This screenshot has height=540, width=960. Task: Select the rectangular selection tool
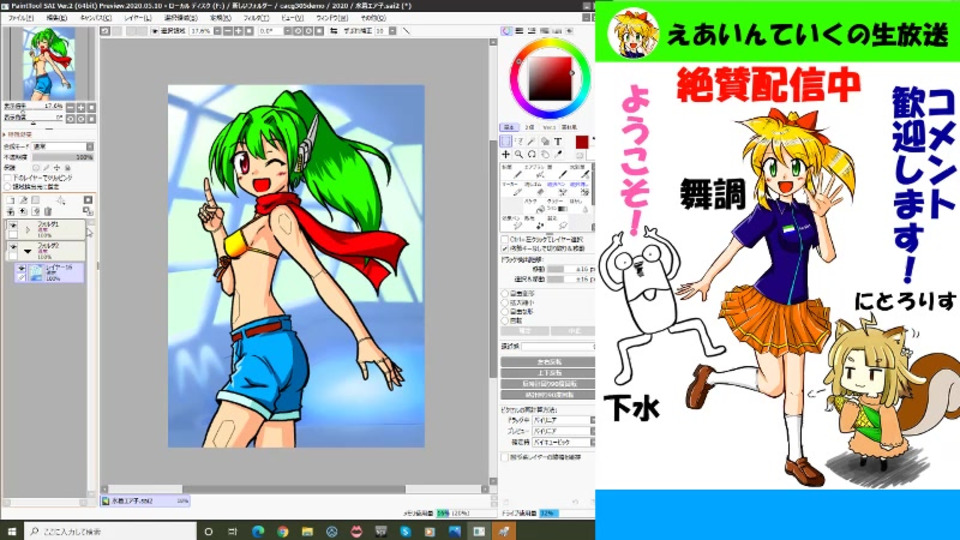coord(507,142)
